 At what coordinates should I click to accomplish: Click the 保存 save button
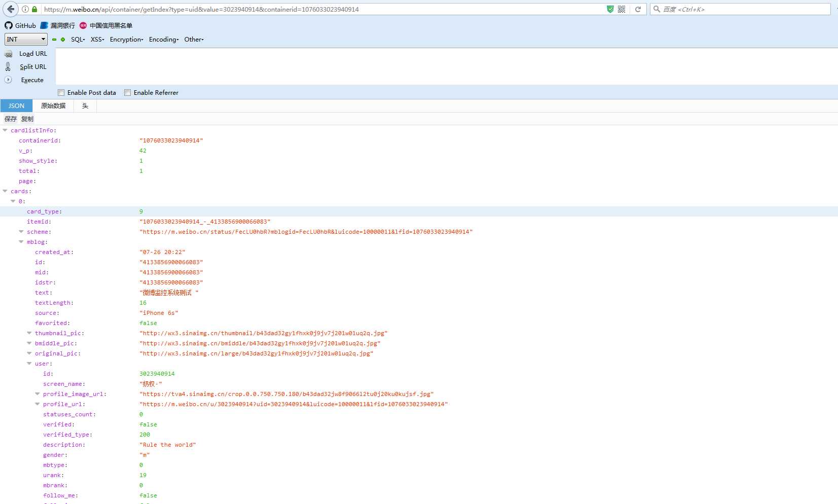click(11, 119)
